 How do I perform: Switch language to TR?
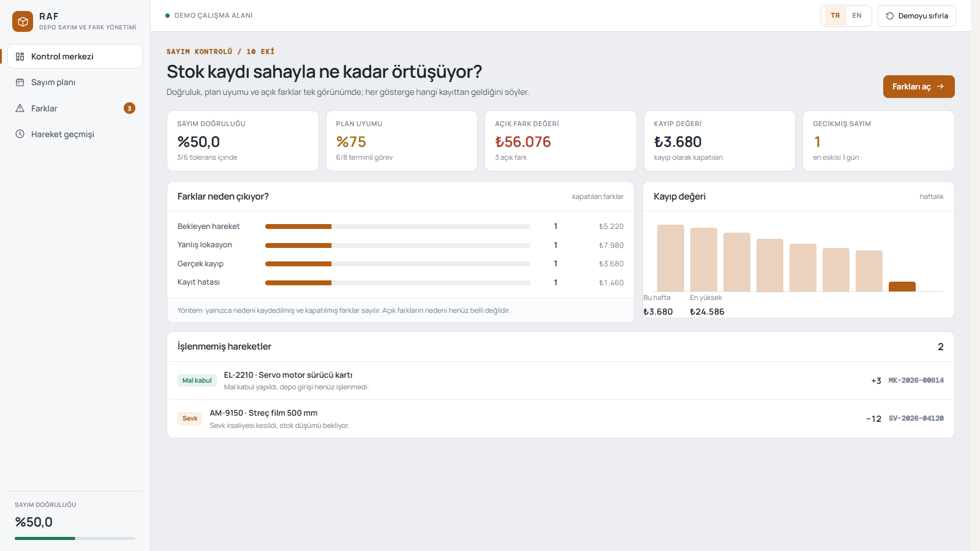click(835, 16)
